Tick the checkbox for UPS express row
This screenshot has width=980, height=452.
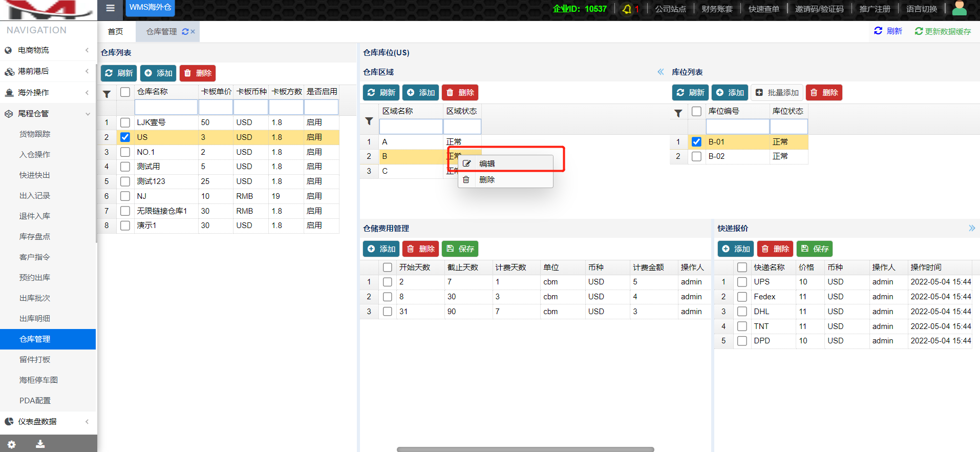(742, 282)
